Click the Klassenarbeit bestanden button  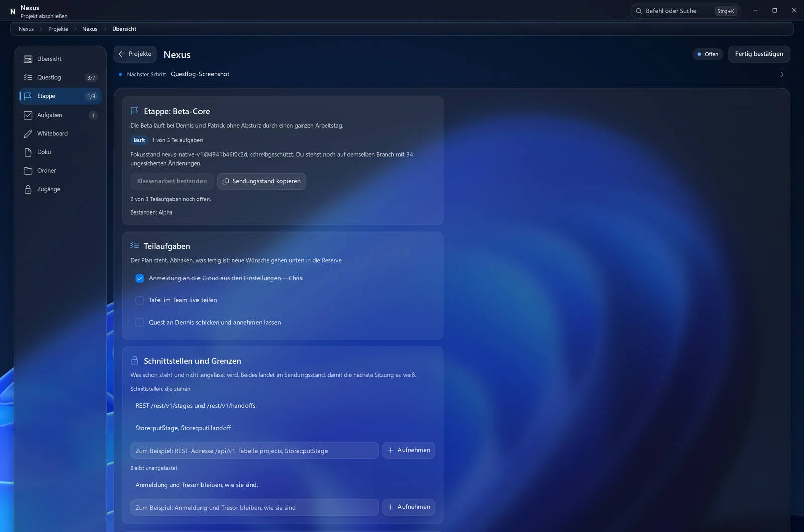coord(172,181)
